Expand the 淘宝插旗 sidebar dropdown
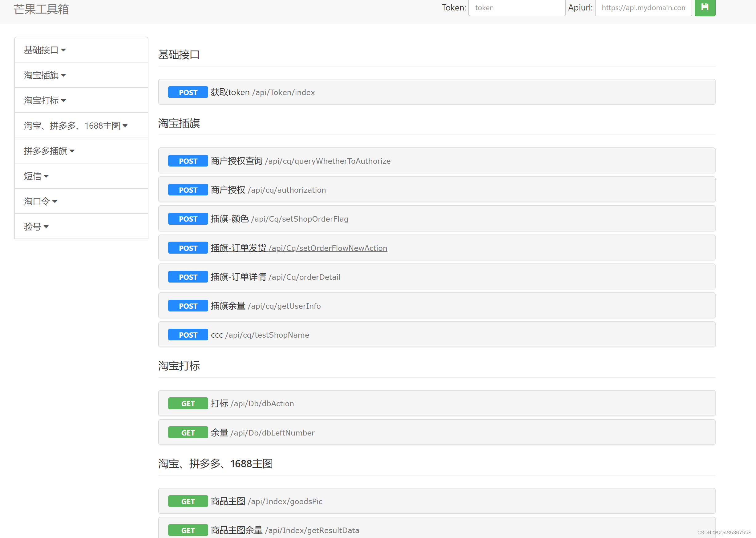The image size is (756, 538). coord(45,75)
